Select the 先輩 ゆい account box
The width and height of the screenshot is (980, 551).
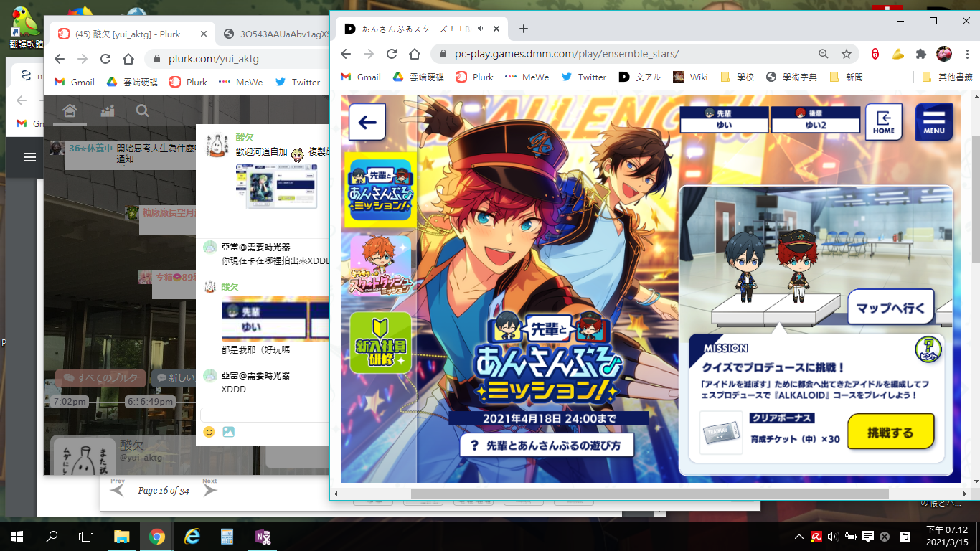pos(723,119)
